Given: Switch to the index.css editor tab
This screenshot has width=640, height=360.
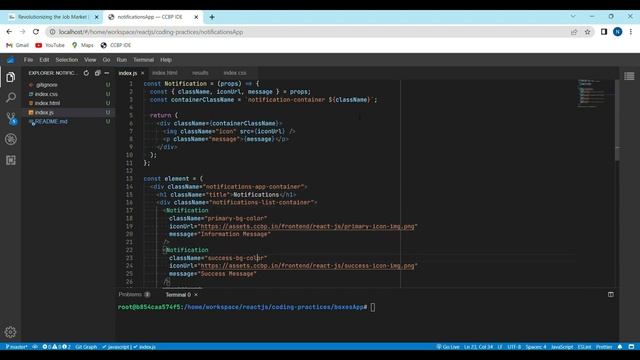Looking at the screenshot, I should click(235, 73).
